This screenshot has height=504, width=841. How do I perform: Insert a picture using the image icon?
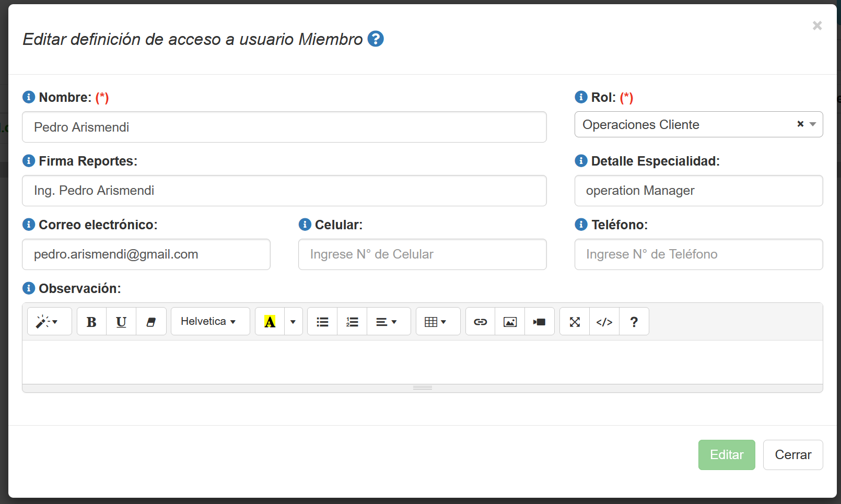tap(510, 322)
